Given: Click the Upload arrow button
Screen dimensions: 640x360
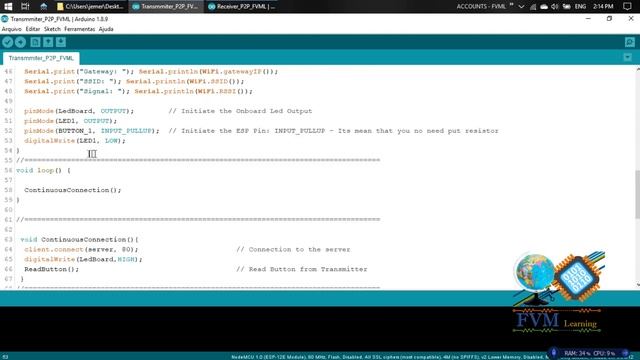Looking at the screenshot, I should tap(20, 42).
